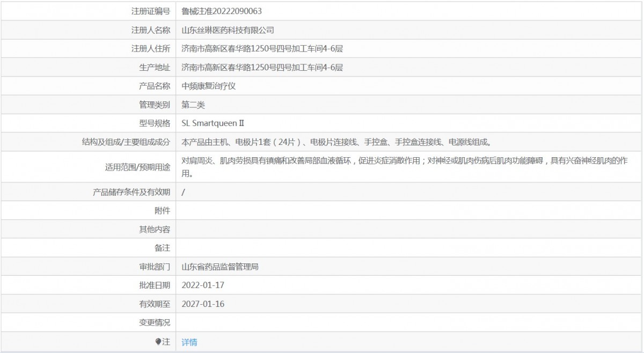
Task: Click the 附件 label
Action: (163, 211)
